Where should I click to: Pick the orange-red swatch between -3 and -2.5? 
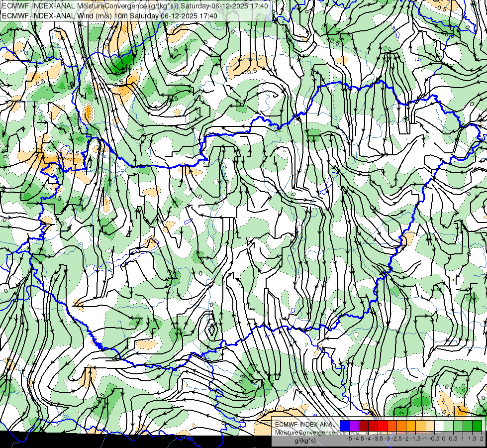coord(392,426)
